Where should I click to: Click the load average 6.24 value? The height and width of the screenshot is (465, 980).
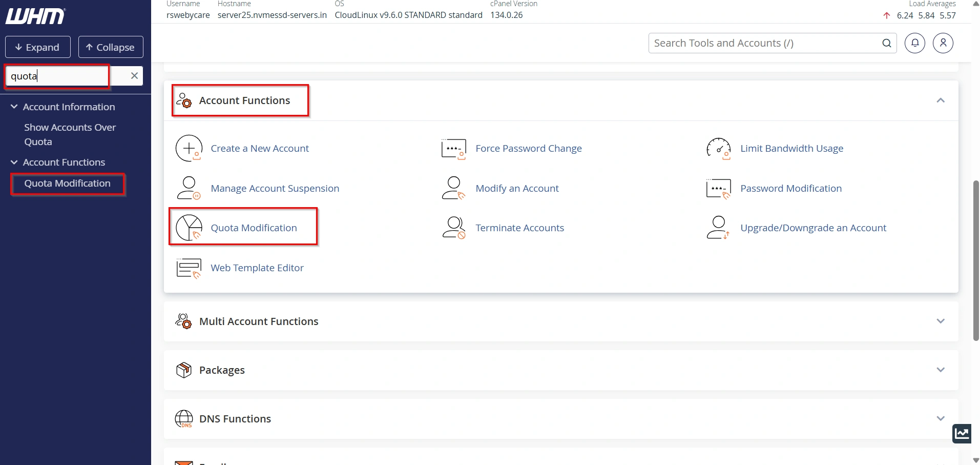905,15
